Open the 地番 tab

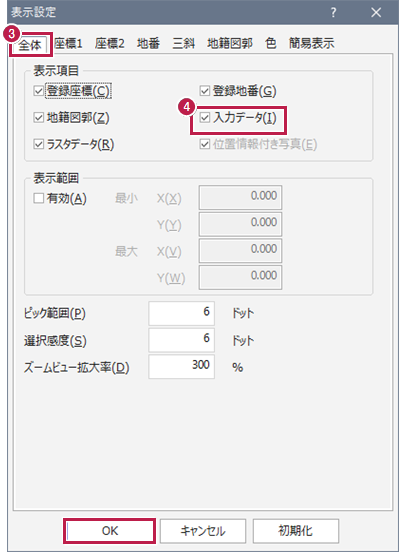tap(148, 44)
